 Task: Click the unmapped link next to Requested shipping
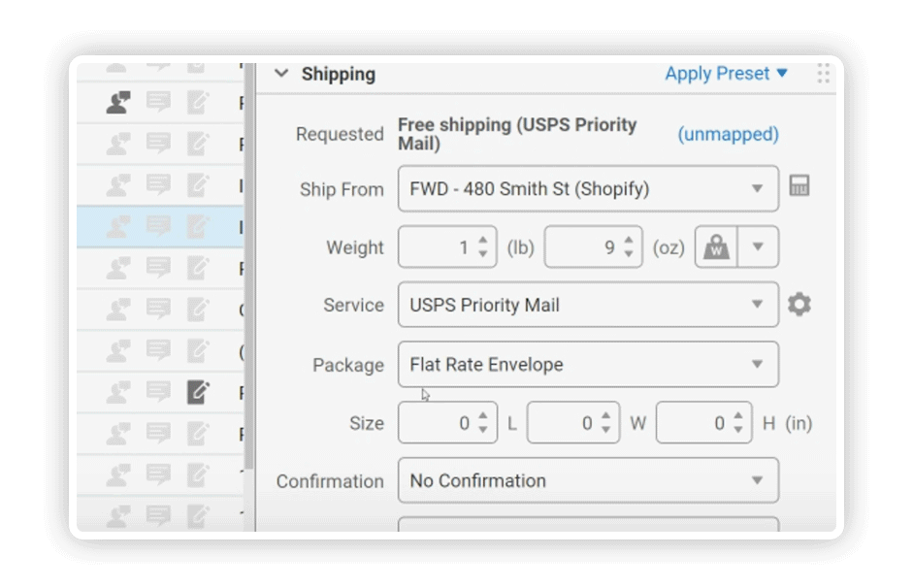[x=727, y=134]
